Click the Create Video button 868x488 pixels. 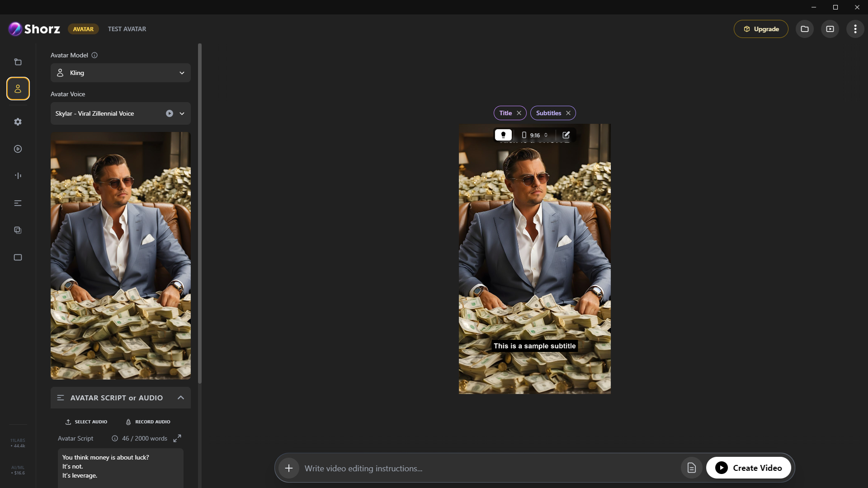749,468
